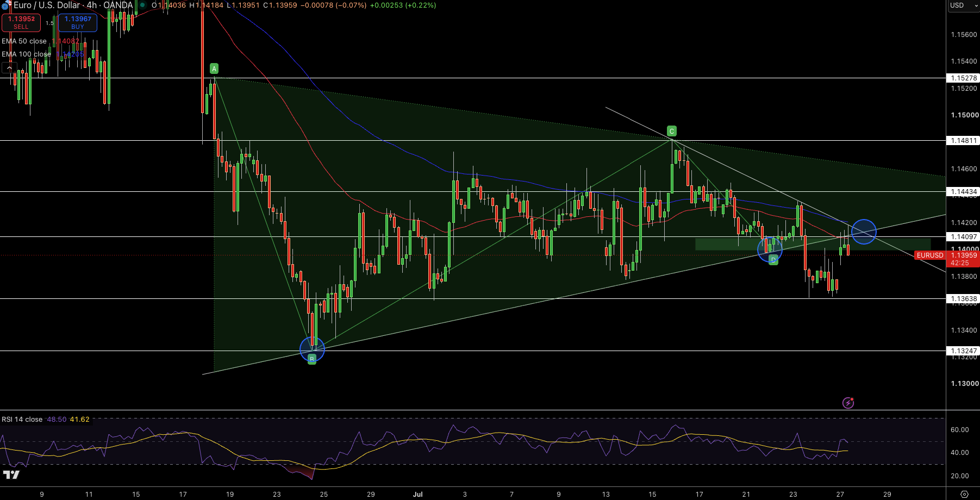Open the purple lightning events icon
The height and width of the screenshot is (500, 980).
tap(848, 403)
